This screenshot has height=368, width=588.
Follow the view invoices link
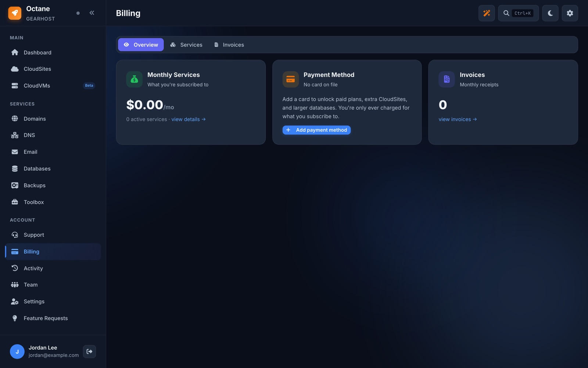pos(458,119)
